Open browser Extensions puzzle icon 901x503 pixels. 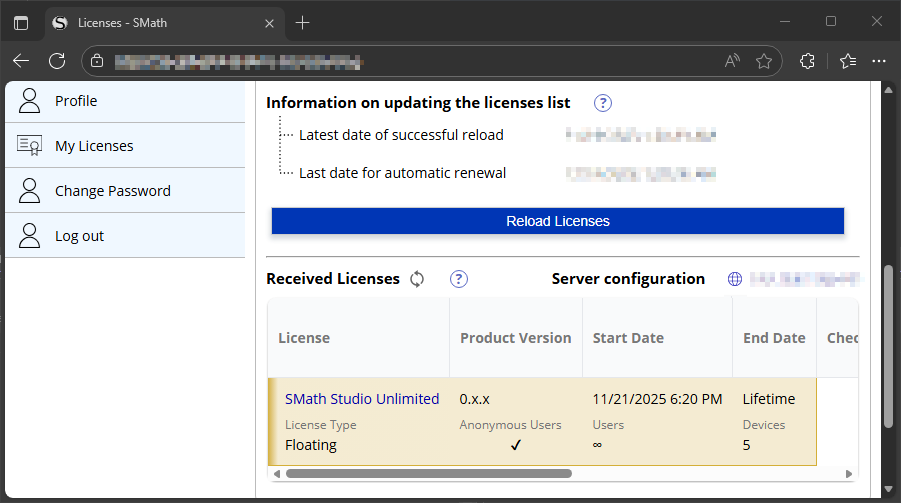807,61
